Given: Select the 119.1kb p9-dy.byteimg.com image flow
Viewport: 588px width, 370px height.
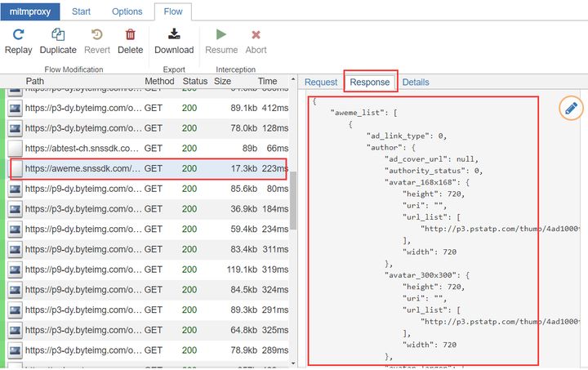Looking at the screenshot, I should tap(147, 270).
